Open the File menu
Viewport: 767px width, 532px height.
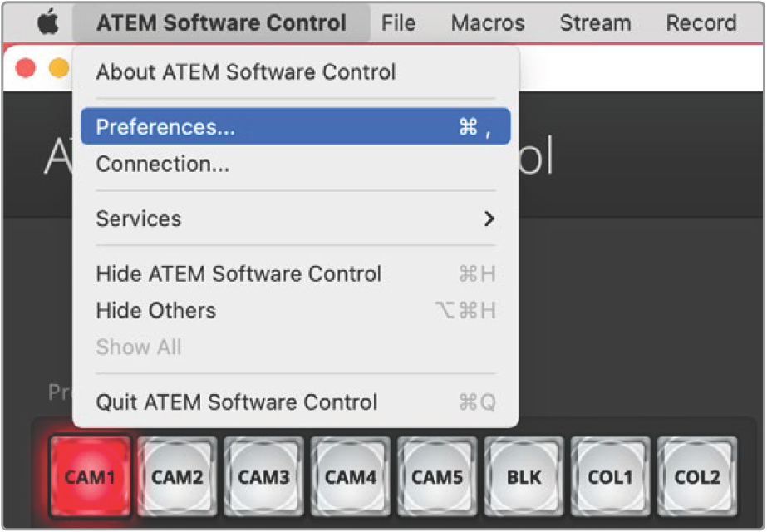point(399,22)
